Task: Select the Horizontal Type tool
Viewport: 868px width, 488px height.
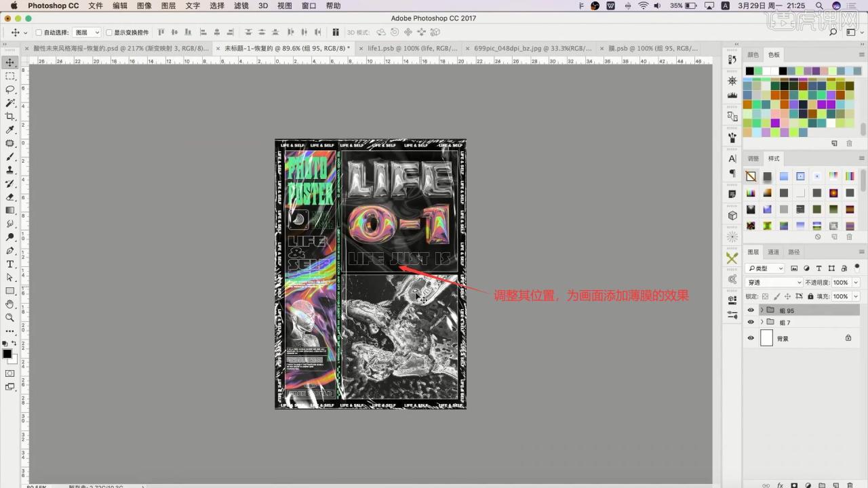Action: (x=10, y=264)
